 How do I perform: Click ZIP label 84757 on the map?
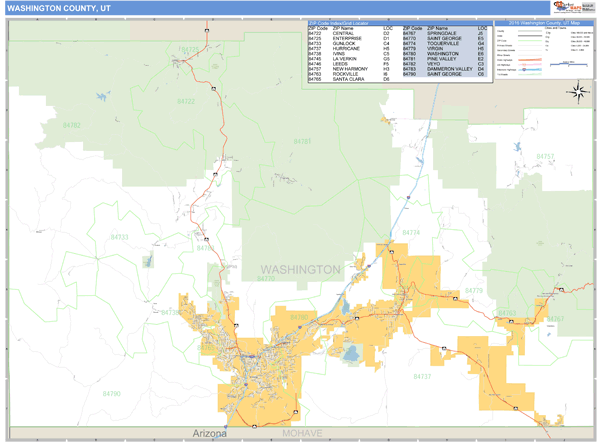point(545,157)
